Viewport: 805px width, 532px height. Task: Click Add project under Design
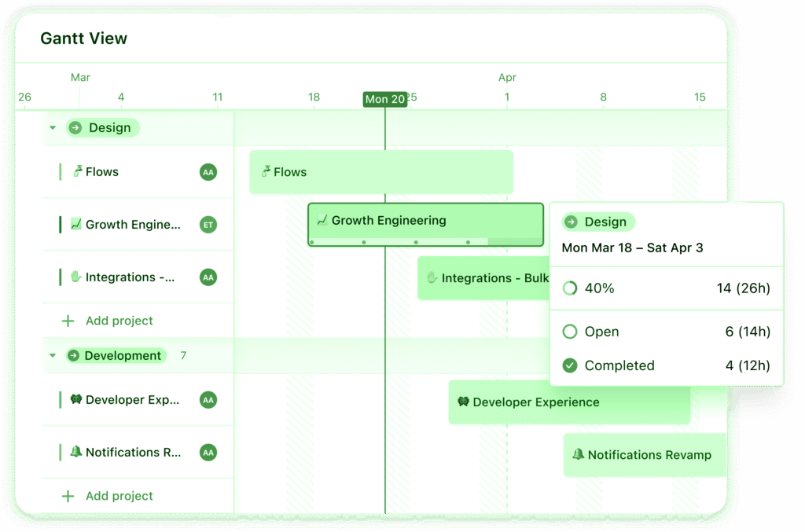116,321
